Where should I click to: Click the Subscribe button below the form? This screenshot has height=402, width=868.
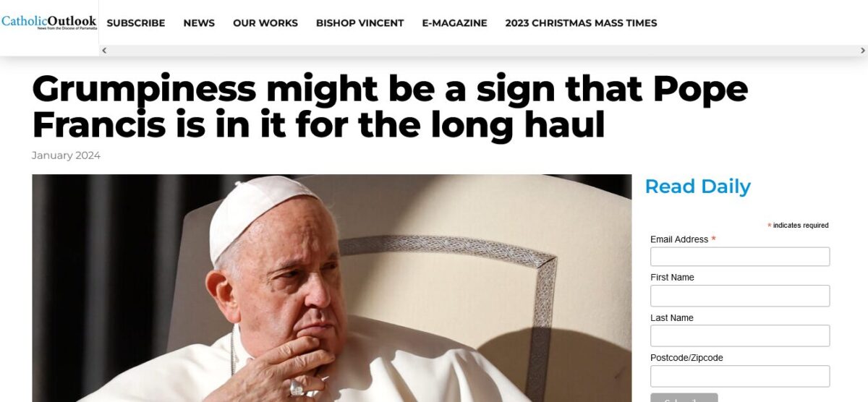684,398
